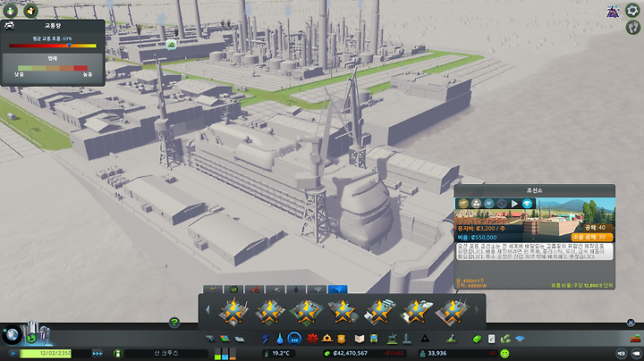Open the Water and sewage menu
The height and width of the screenshot is (361, 644).
coord(280,339)
